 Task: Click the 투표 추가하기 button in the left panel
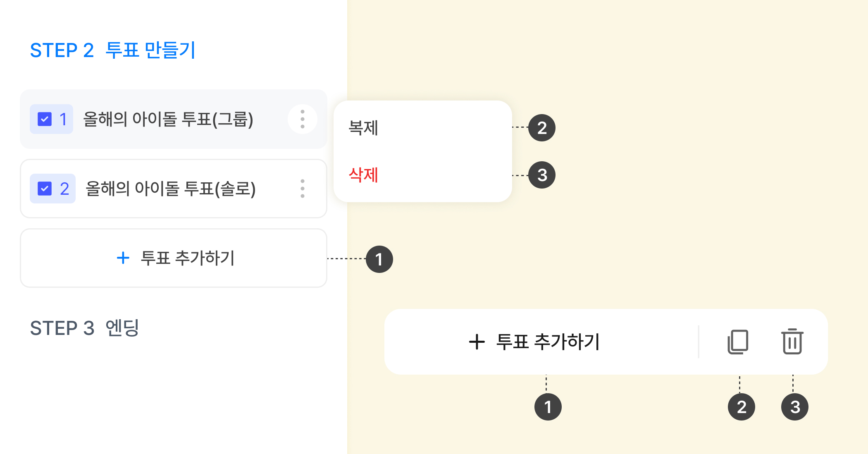point(174,258)
